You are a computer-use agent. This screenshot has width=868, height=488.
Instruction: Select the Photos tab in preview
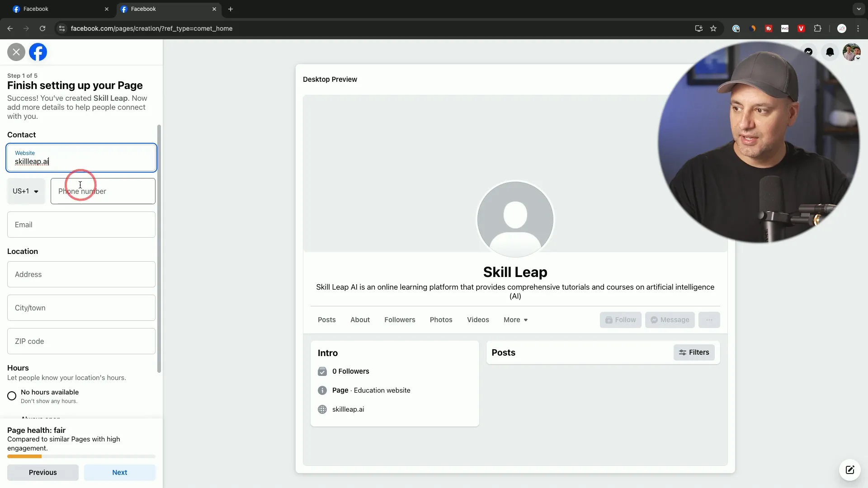pyautogui.click(x=441, y=320)
